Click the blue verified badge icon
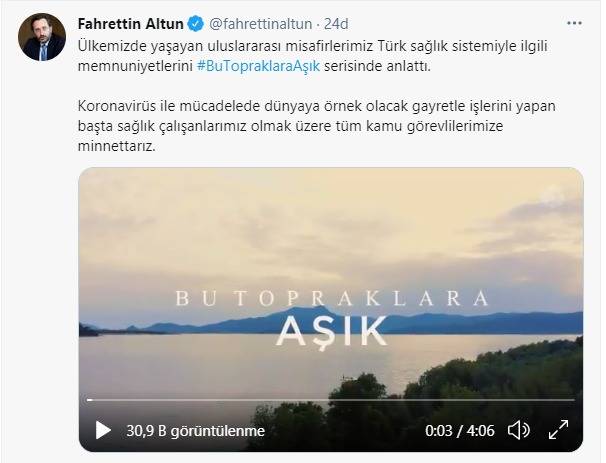 [x=196, y=24]
